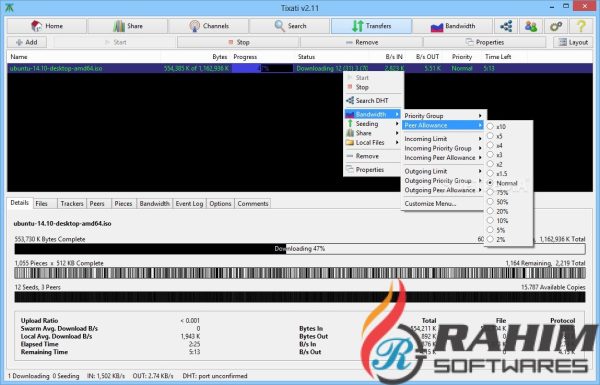Screen dimensions: 600x385
Task: Click the Remove button in the toolbar
Action: [x=362, y=42]
